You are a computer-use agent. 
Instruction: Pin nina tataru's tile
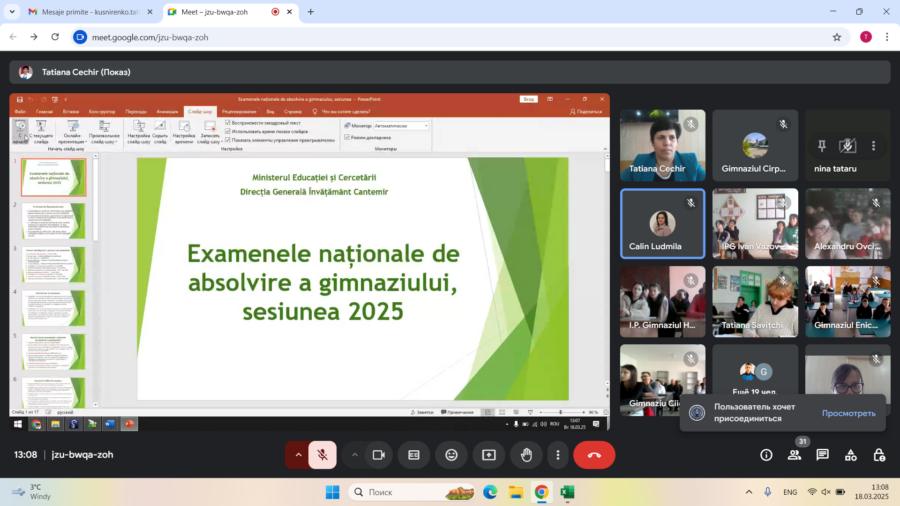coord(821,146)
